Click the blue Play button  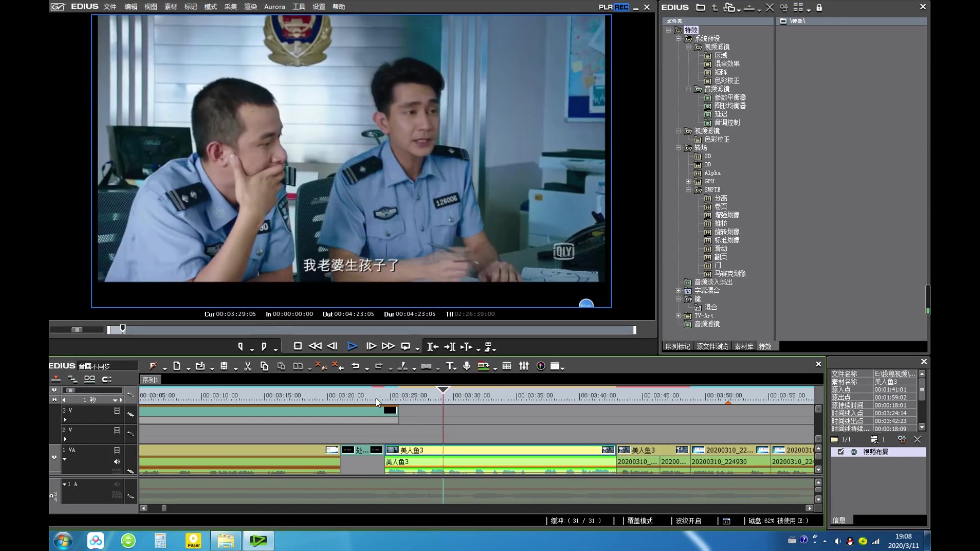[352, 346]
